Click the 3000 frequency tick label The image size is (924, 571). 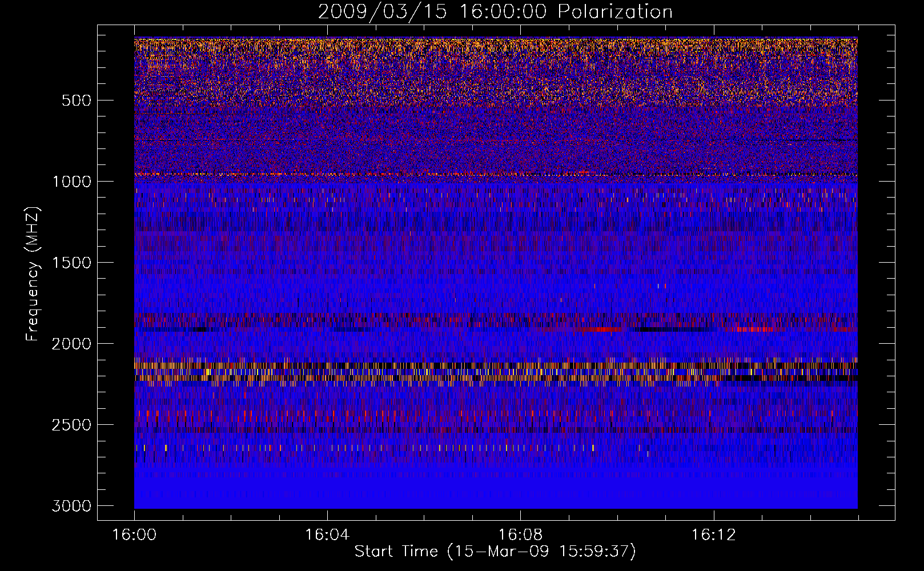[71, 506]
